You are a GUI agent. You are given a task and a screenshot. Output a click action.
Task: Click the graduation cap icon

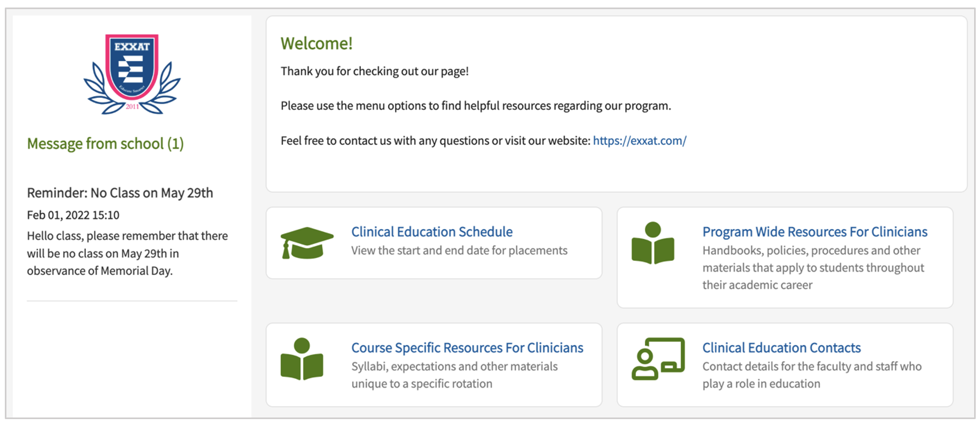[x=307, y=243]
